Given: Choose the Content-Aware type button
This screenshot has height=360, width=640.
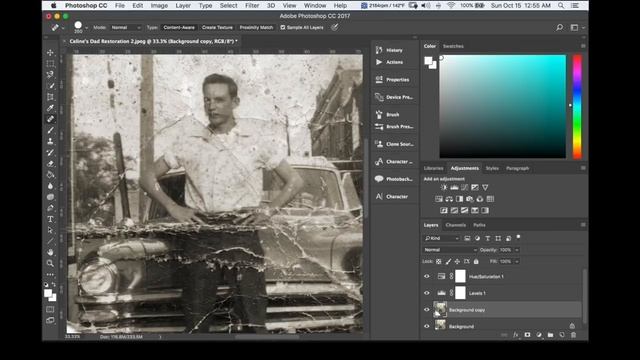Looking at the screenshot, I should coord(179,27).
